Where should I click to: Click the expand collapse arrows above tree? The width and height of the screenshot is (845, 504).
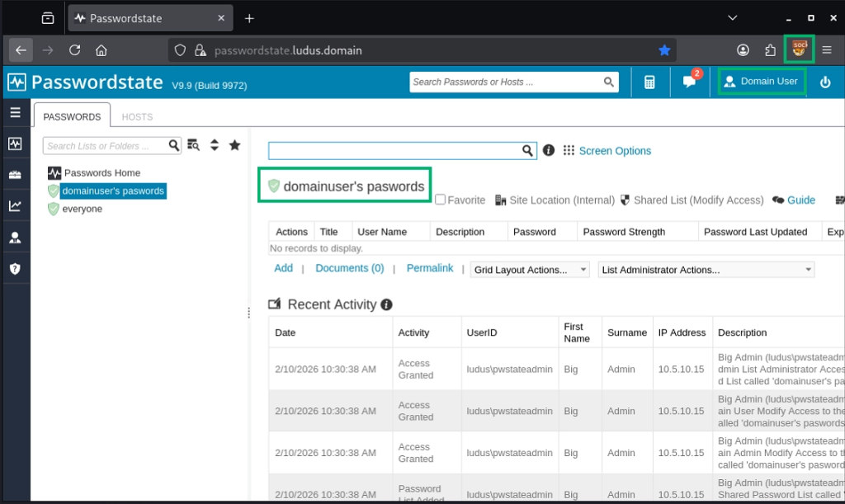[215, 145]
